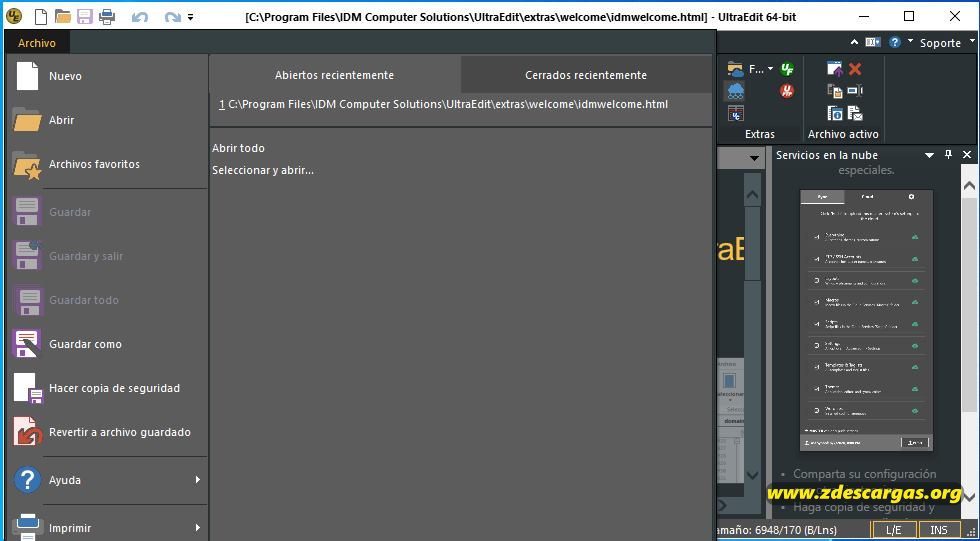Viewport: 980px width, 541px height.
Task: Select Revertir a archivo guardado
Action: click(106, 432)
